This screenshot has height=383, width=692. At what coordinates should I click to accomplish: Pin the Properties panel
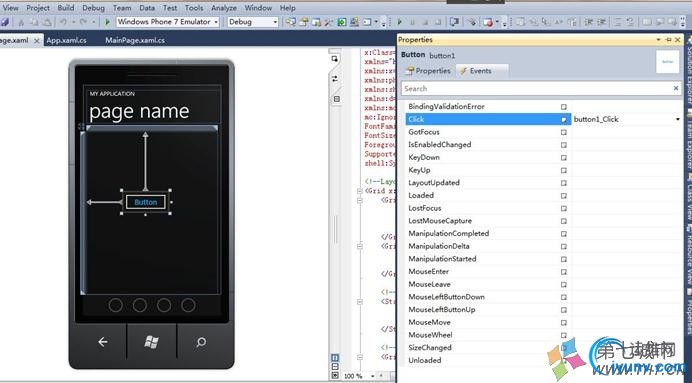tap(668, 40)
